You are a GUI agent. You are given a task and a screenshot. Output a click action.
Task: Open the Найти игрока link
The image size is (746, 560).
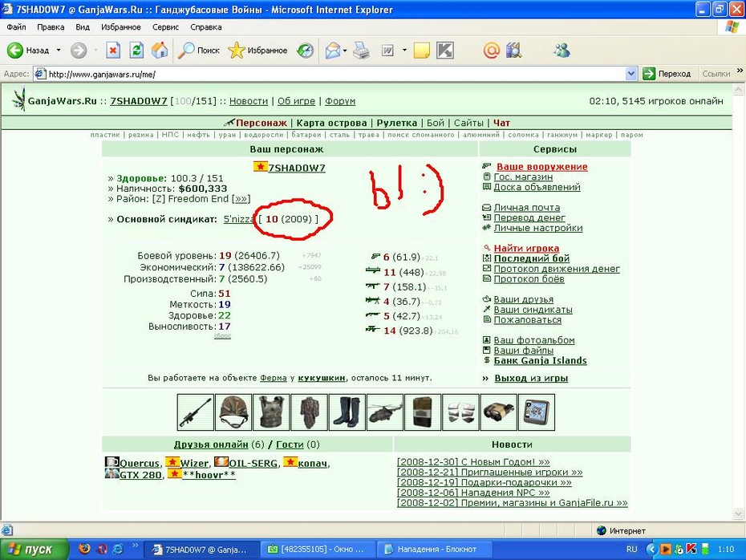pos(526,249)
